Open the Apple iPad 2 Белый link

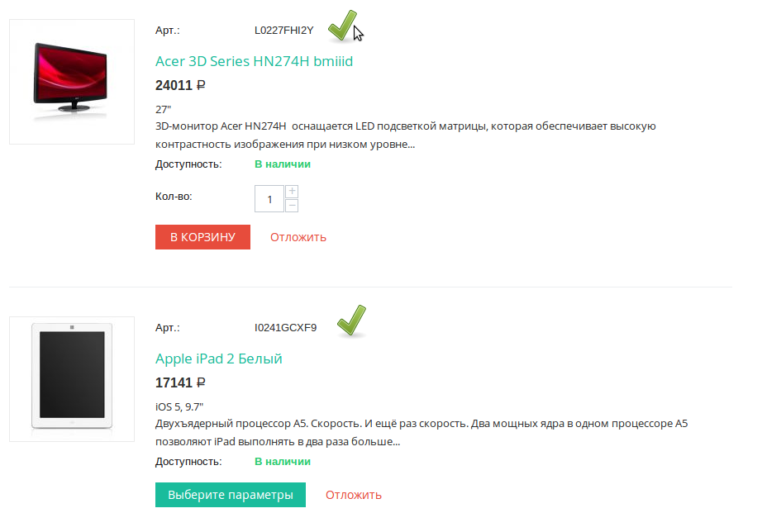point(219,359)
